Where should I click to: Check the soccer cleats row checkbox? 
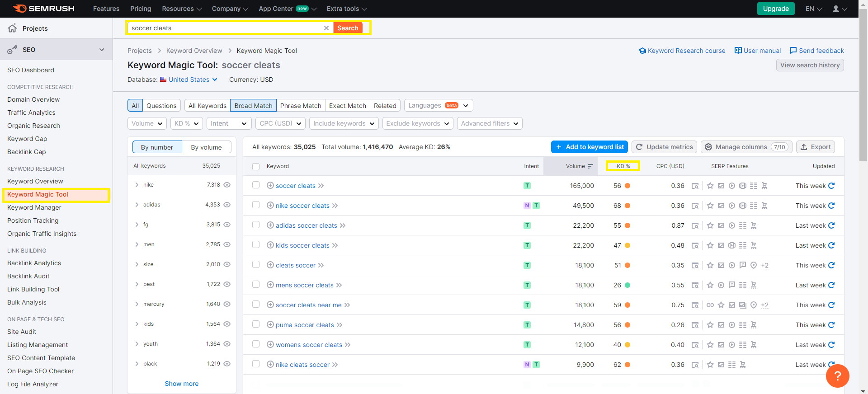pos(256,185)
